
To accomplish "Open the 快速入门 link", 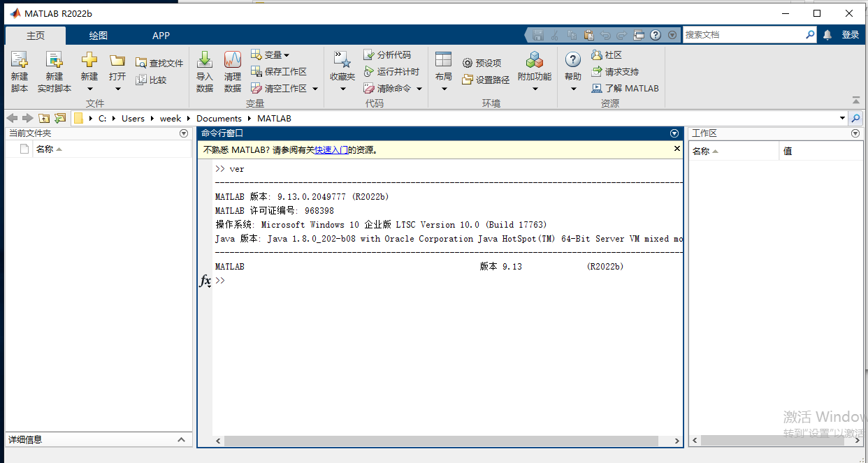I will [331, 149].
